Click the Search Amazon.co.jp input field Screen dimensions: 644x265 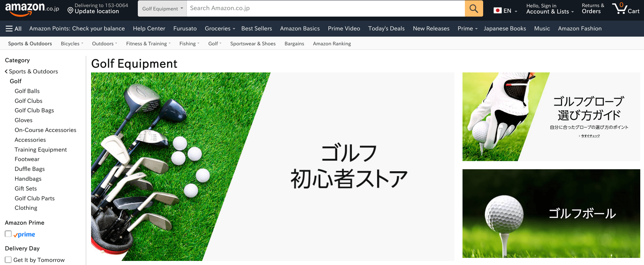(325, 8)
